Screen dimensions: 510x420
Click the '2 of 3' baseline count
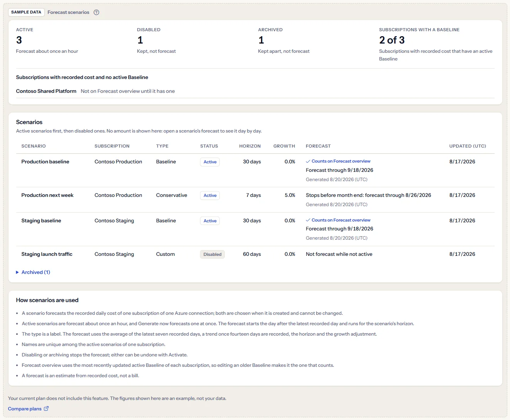(x=392, y=40)
